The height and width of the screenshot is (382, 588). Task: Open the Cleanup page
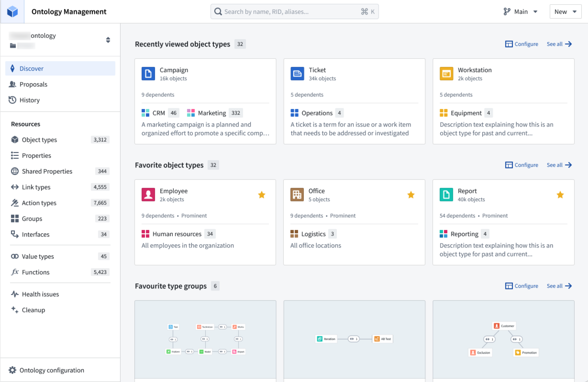[60, 310]
